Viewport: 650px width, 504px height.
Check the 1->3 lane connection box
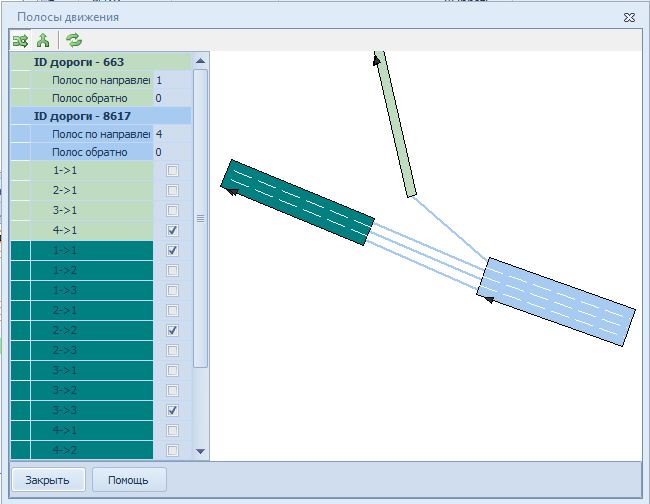[x=172, y=290]
